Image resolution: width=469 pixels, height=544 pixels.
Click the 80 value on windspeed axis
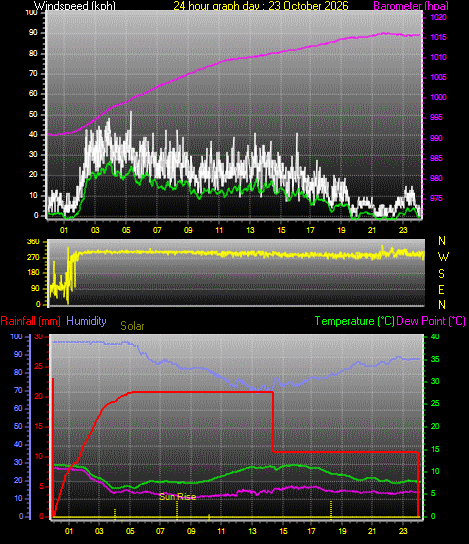33,53
